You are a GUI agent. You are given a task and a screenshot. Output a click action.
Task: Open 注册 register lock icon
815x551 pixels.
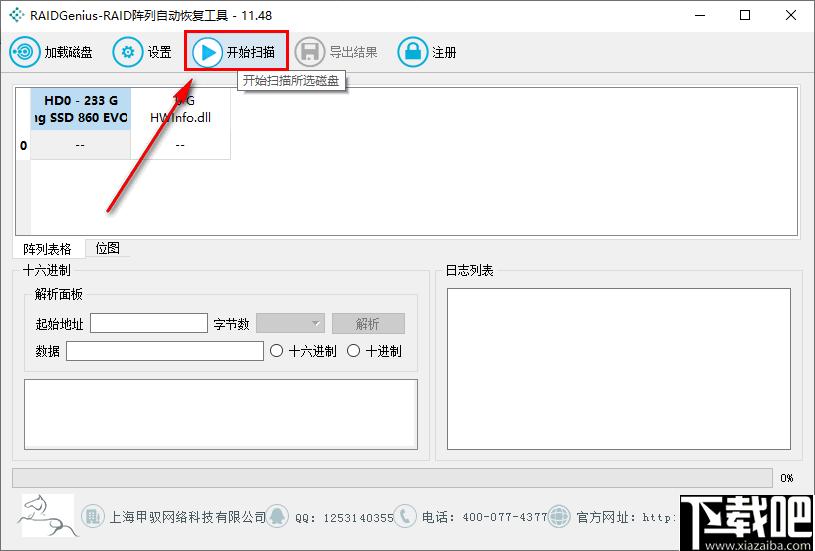tap(413, 52)
